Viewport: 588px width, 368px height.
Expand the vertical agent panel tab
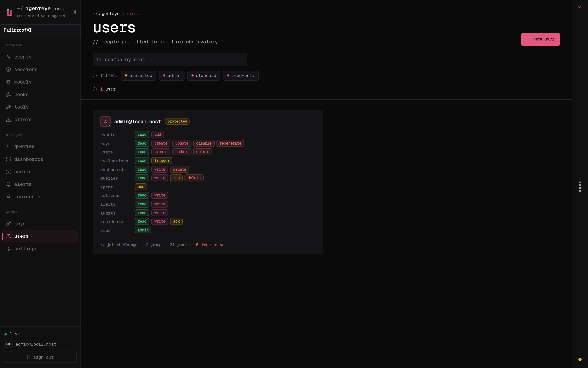tap(580, 185)
